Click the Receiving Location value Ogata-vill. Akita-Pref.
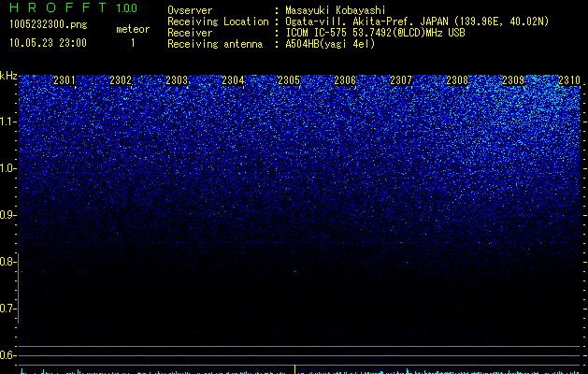This screenshot has height=374, width=588. (350, 22)
